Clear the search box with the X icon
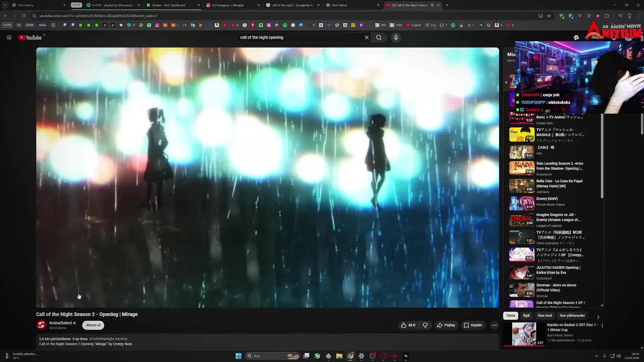 click(367, 37)
